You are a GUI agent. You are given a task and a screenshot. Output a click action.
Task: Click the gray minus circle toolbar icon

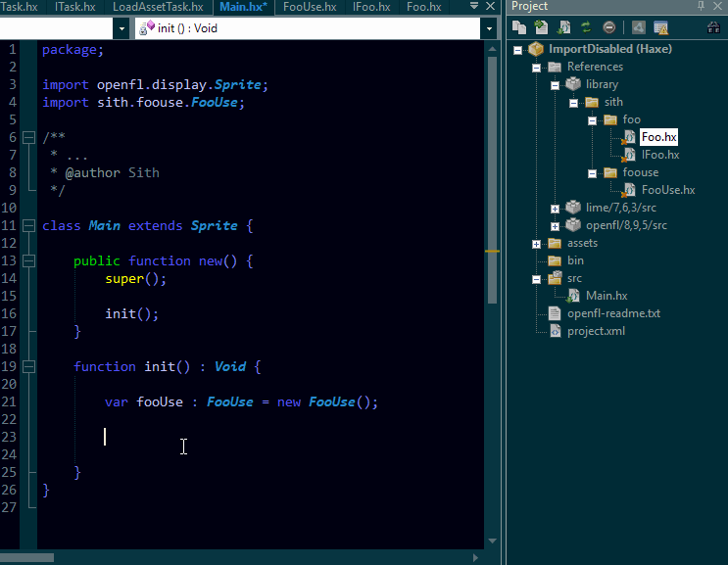tap(609, 27)
